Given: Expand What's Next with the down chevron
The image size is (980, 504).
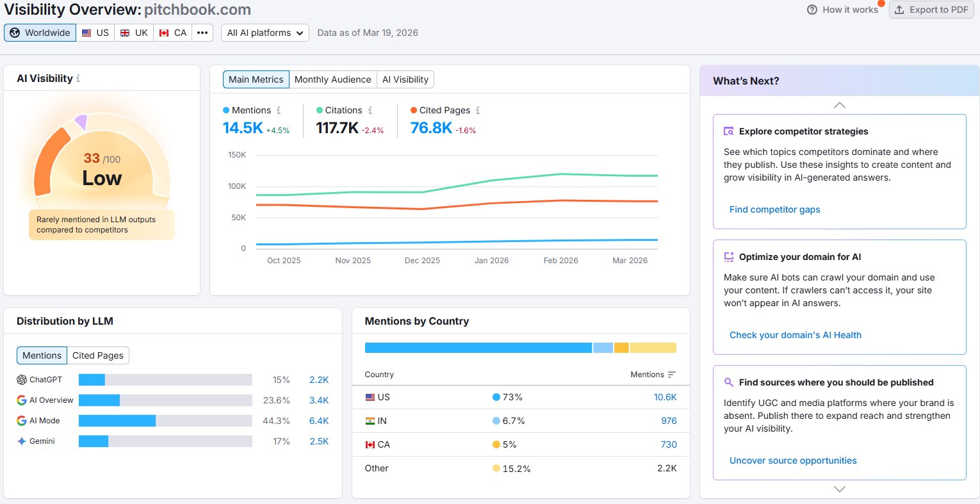Looking at the screenshot, I should [x=840, y=489].
